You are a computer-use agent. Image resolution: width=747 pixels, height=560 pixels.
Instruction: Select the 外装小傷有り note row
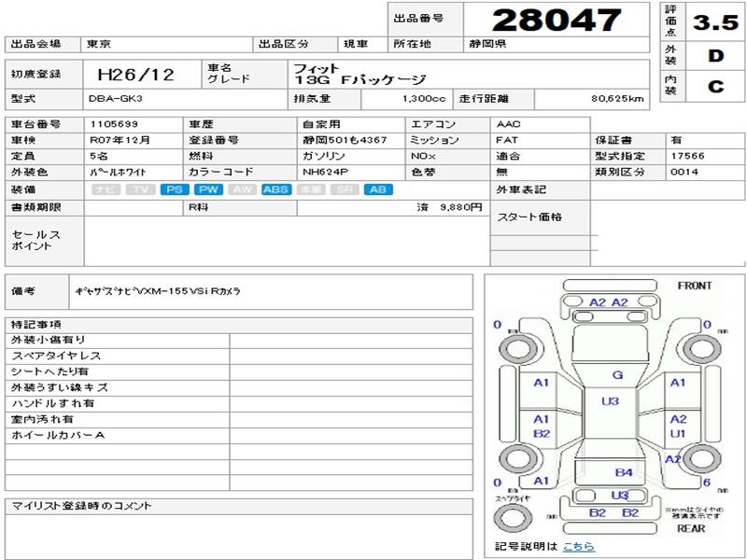117,340
